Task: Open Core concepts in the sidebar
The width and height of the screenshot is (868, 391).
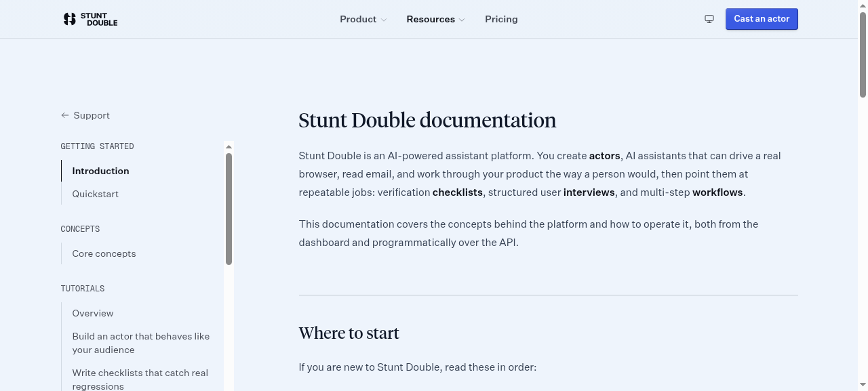Action: click(x=104, y=253)
